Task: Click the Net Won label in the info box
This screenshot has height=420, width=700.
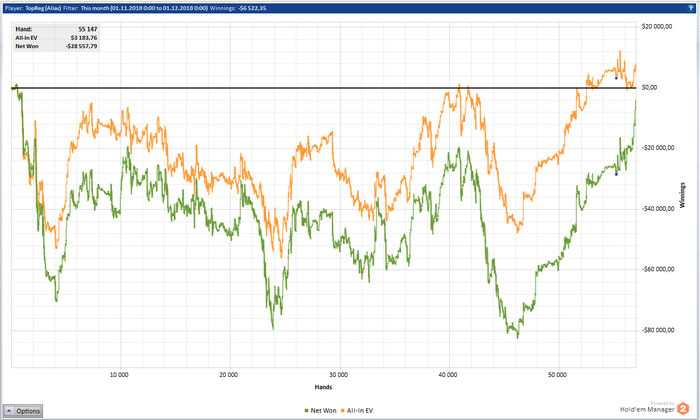Action: coord(27,46)
